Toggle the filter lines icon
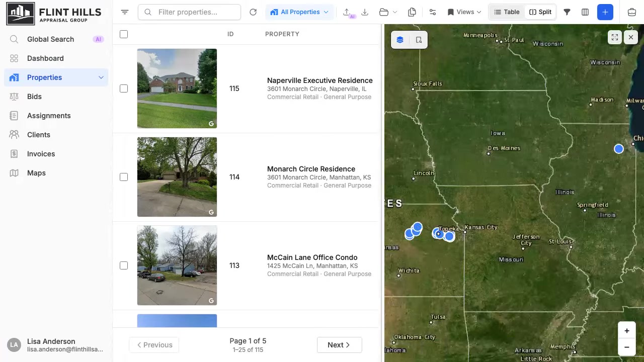Image resolution: width=644 pixels, height=362 pixels. pos(125,12)
